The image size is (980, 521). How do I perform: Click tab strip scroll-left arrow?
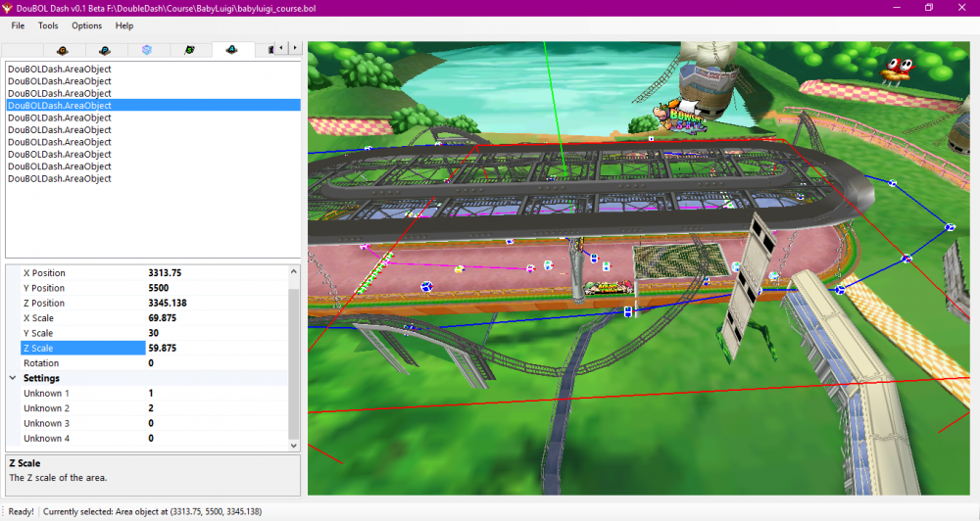tap(281, 48)
